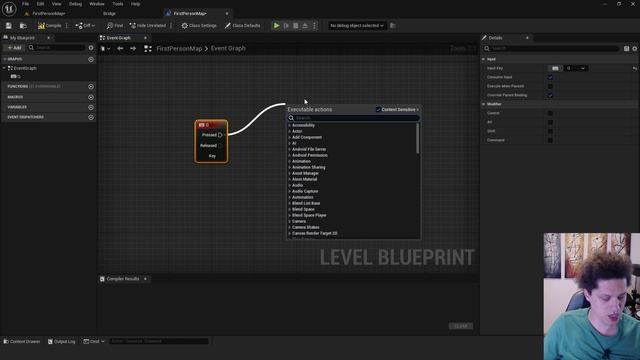
Task: Add a new macro with plus icon
Action: [91, 97]
